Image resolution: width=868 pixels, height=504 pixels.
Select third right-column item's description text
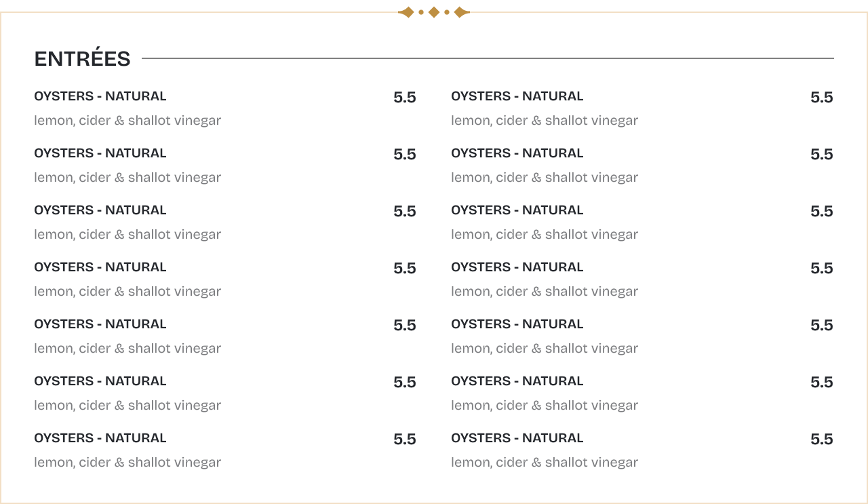pos(545,235)
